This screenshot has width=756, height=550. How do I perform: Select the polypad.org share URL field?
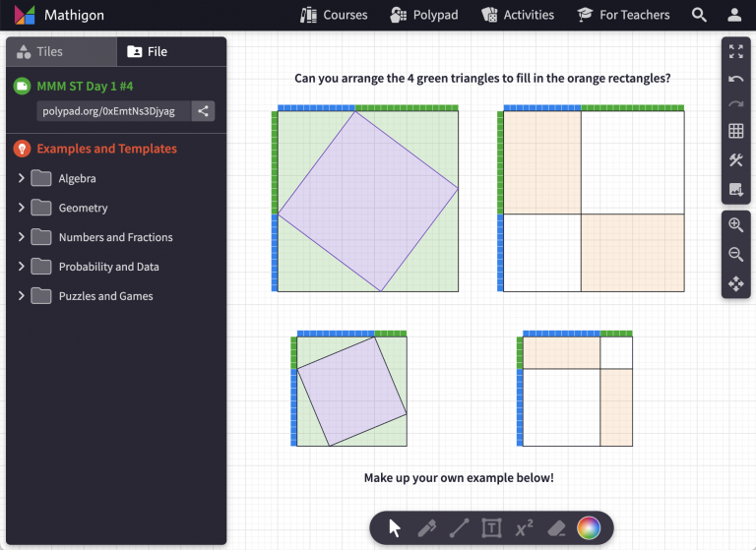tap(113, 111)
